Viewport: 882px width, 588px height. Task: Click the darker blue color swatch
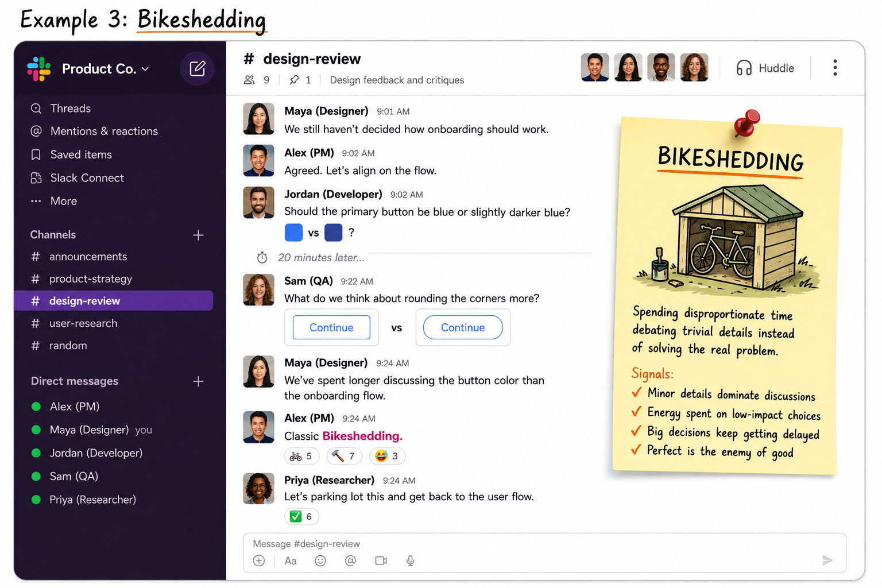[x=333, y=233]
